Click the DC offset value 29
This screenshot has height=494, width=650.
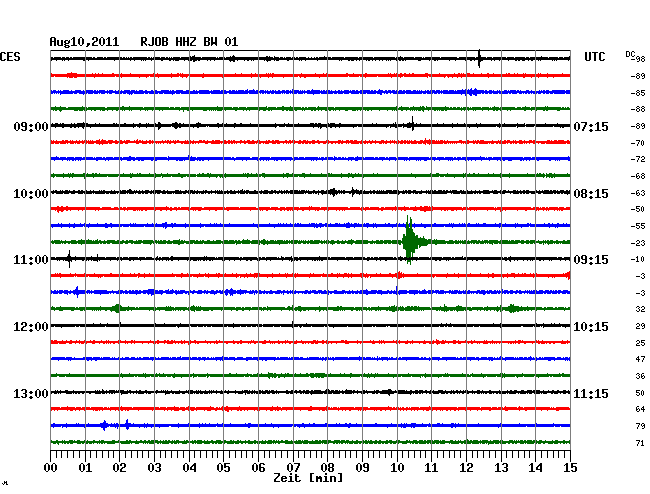(640, 326)
